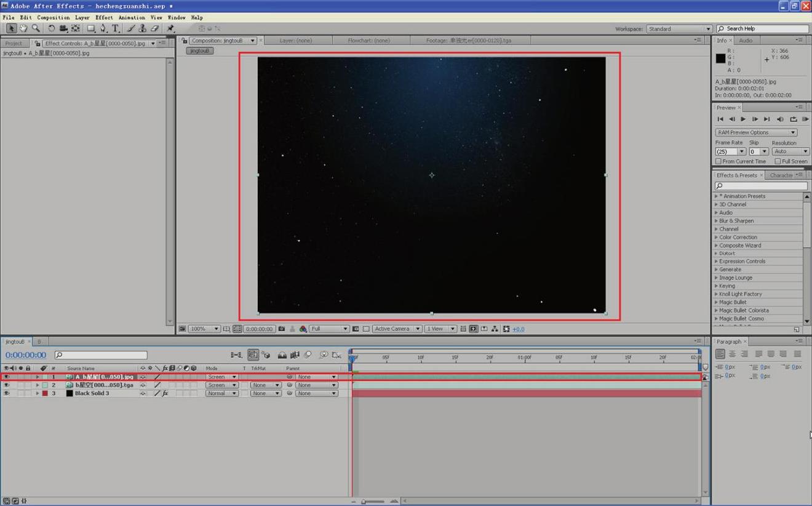Expand Blur & Sharpen effects category
The image size is (812, 506).
(x=716, y=220)
